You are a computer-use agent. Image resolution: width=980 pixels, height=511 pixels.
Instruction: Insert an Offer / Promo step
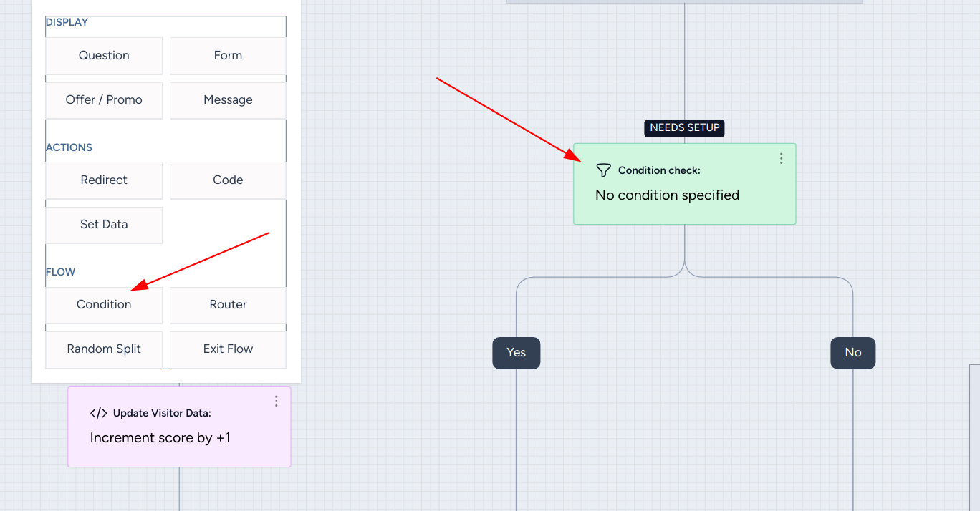click(104, 100)
